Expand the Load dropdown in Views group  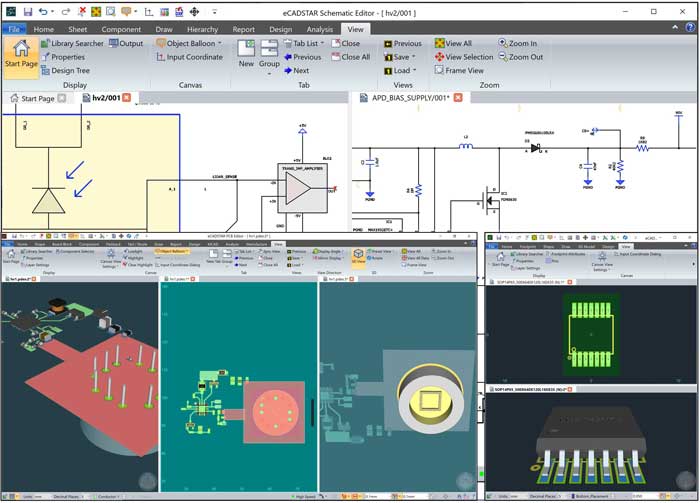(x=414, y=71)
